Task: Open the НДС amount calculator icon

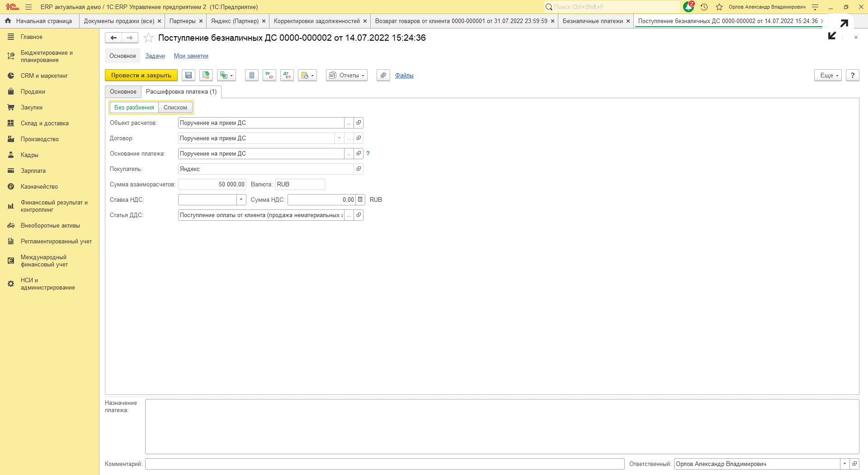Action: tap(360, 199)
